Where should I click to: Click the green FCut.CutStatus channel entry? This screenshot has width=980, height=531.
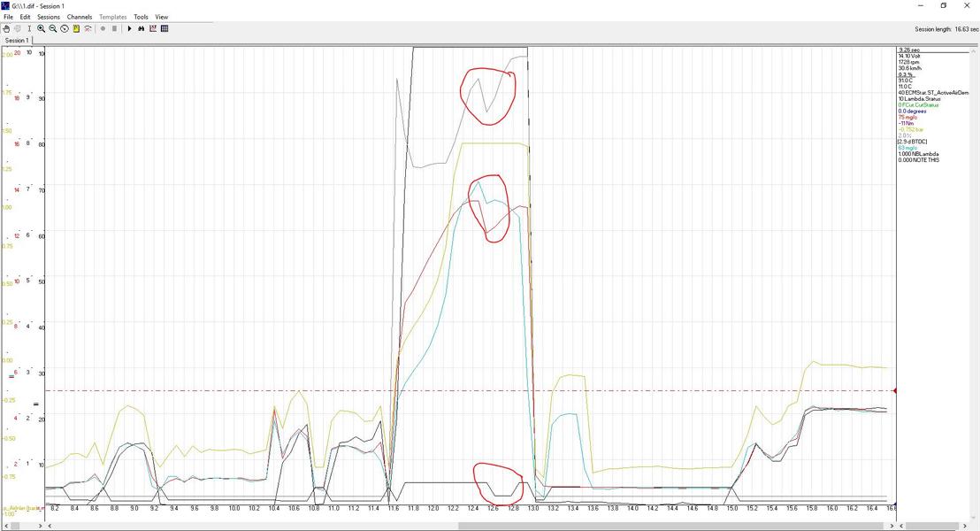point(918,105)
